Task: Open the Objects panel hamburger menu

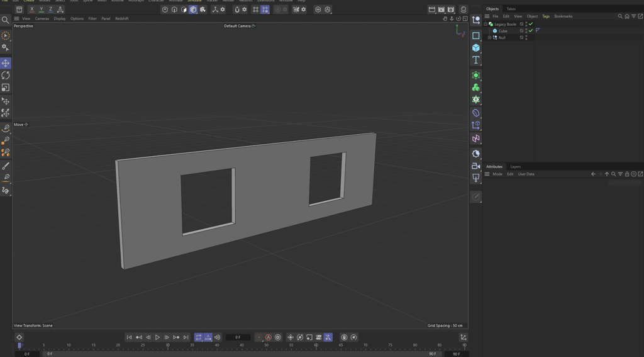Action: pos(487,16)
